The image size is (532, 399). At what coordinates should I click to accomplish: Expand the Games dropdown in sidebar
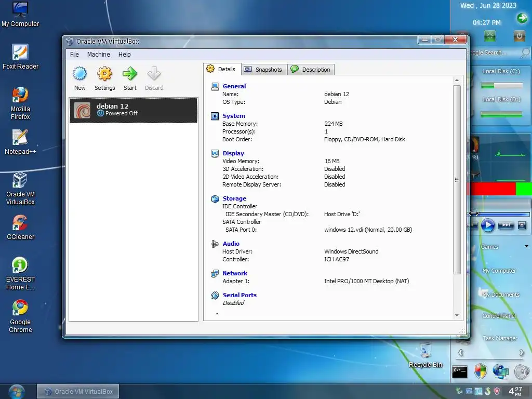[x=526, y=246]
